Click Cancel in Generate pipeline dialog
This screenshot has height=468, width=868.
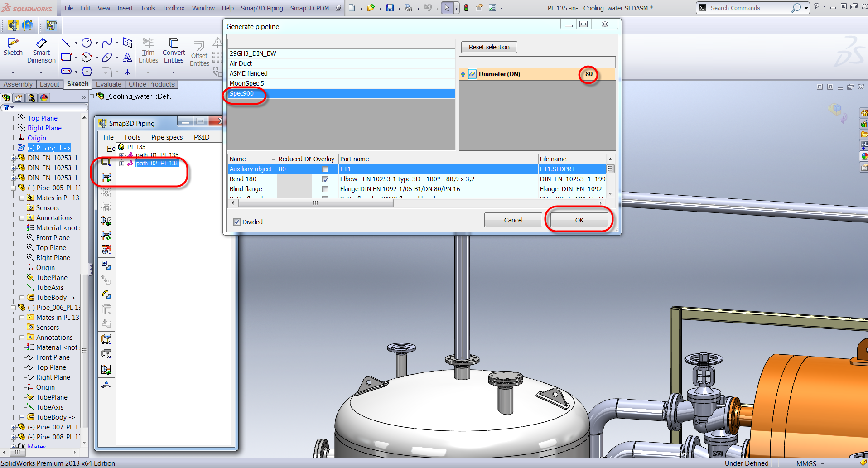coord(513,220)
